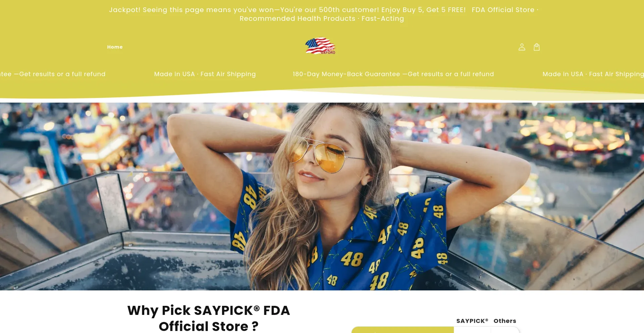The width and height of the screenshot is (644, 333).
Task: Open the shopping bag cart icon
Action: [537, 47]
